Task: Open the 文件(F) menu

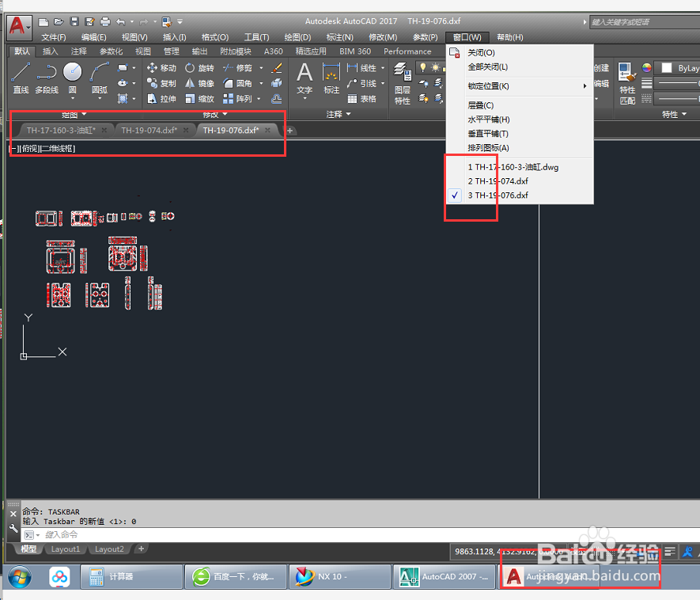Action: tap(54, 37)
